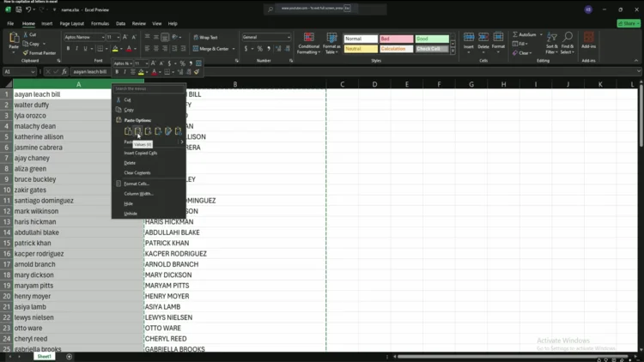Decrease font size in the ribbon
The width and height of the screenshot is (644, 362).
point(133,37)
